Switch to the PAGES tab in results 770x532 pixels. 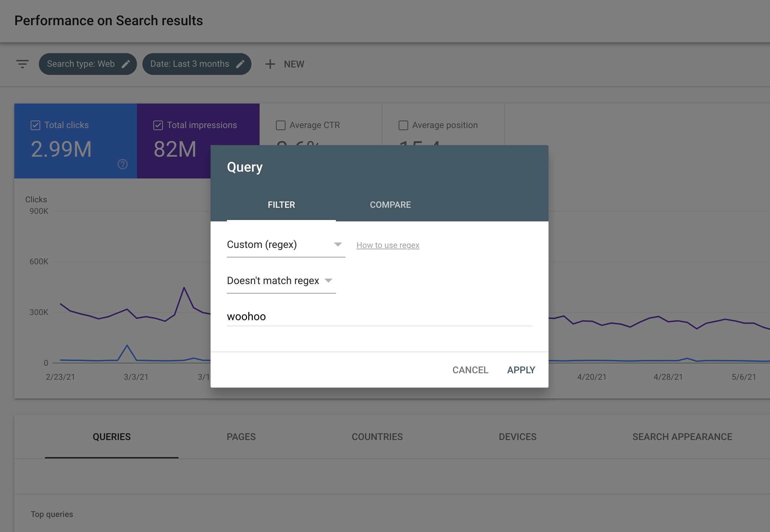tap(241, 437)
